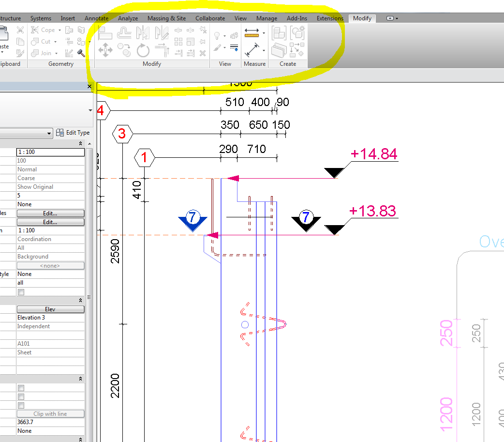Open the Hide in View dropdown arrow
504x442 pixels.
point(224,36)
